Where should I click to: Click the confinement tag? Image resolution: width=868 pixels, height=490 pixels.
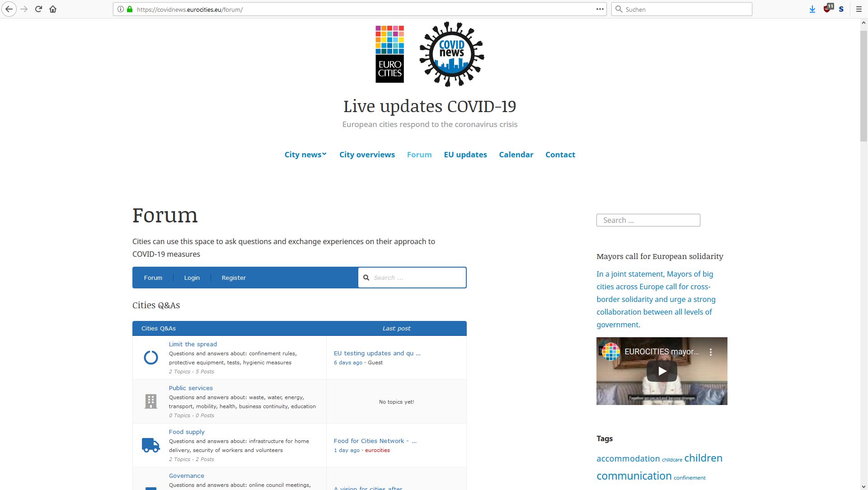pos(690,478)
